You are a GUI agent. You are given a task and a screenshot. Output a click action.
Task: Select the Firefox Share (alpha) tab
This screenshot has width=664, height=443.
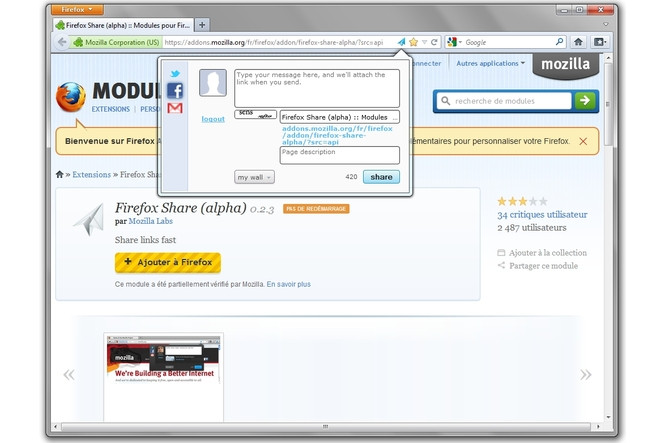(123, 25)
